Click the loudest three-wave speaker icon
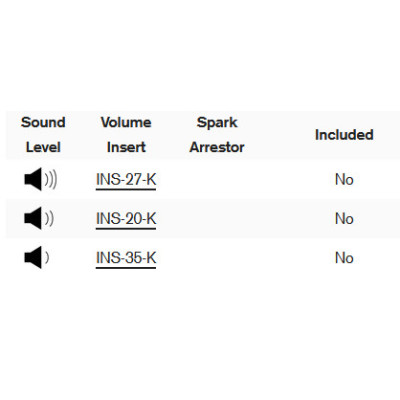 coord(41,179)
